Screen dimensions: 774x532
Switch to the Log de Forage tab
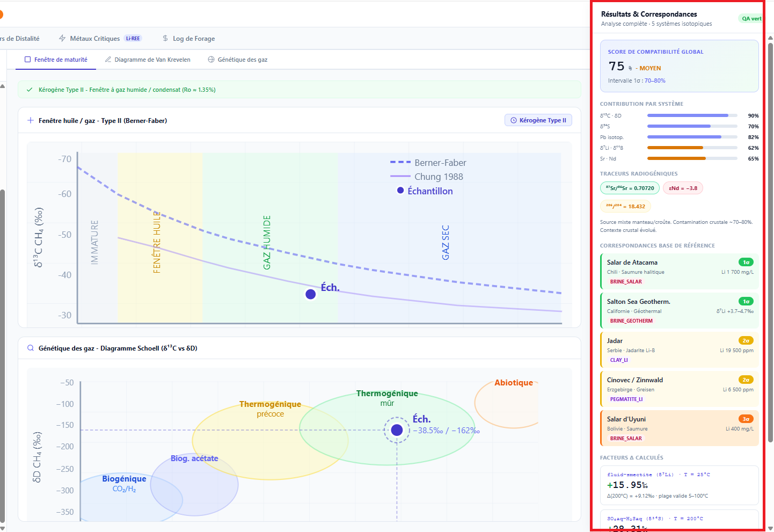193,39
